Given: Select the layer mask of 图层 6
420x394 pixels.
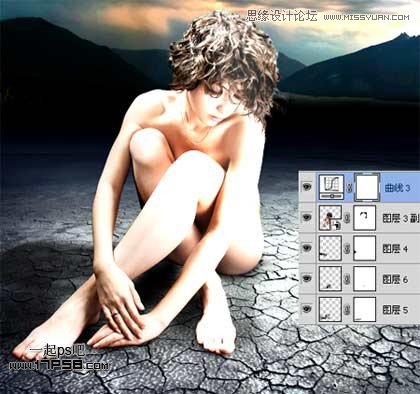Looking at the screenshot, I should point(365,278).
